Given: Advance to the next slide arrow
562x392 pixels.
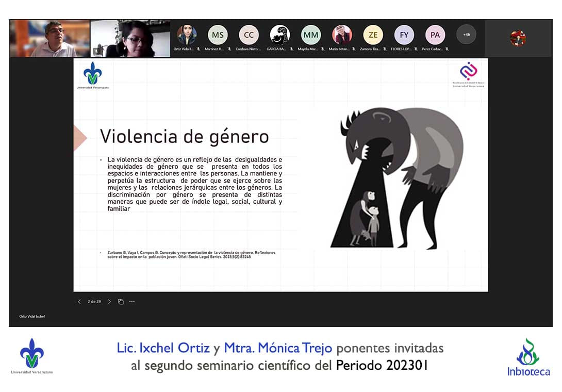Looking at the screenshot, I should 109,302.
